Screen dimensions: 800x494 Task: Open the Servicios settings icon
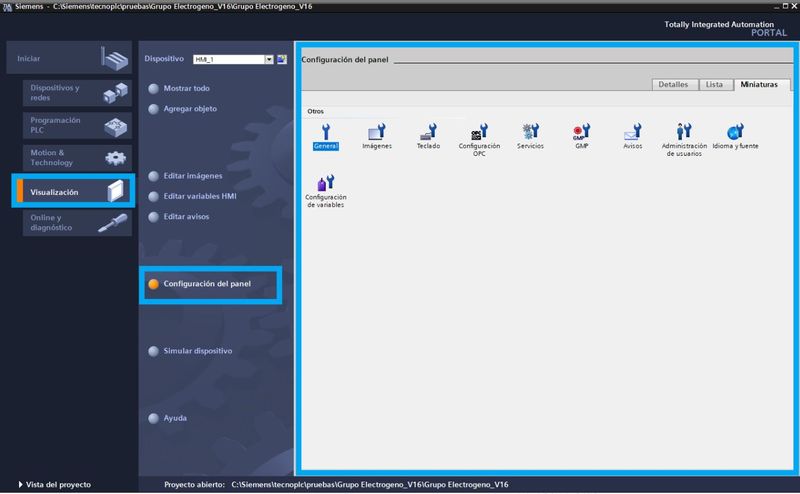[530, 136]
